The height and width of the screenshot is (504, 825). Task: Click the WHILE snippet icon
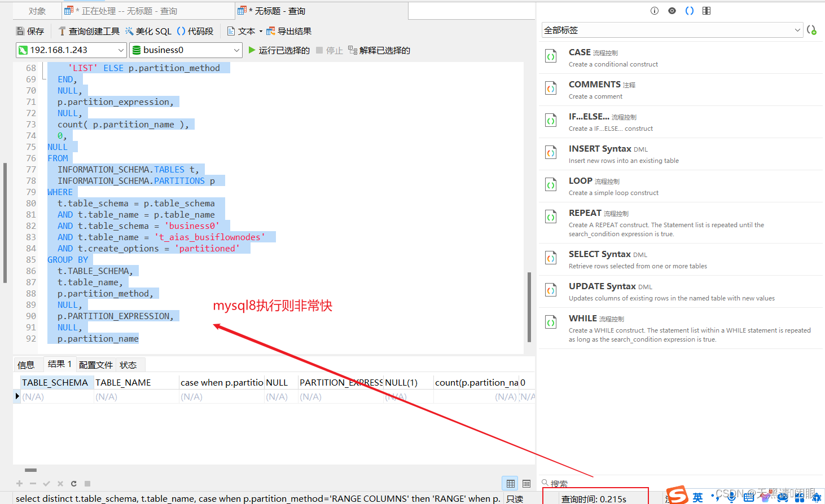coord(551,322)
